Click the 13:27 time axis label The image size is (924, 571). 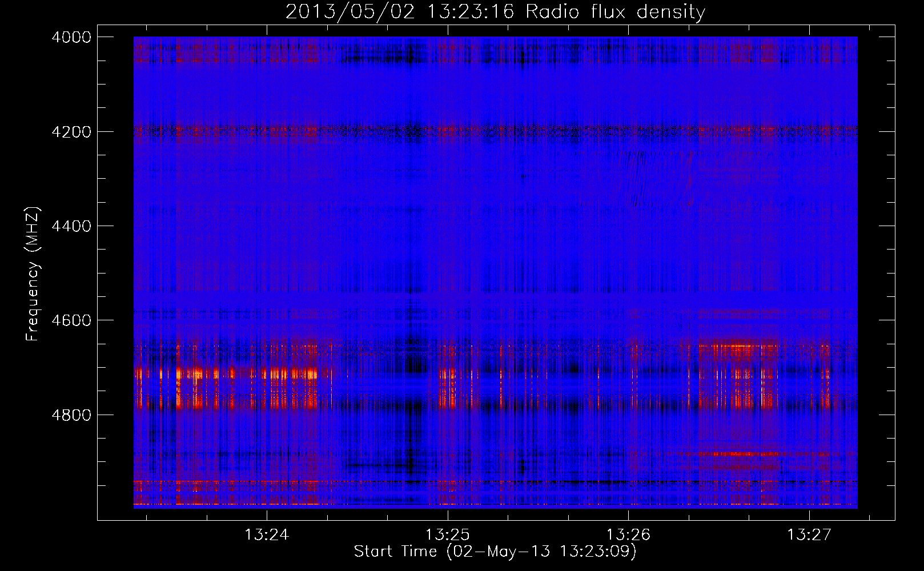(x=809, y=534)
